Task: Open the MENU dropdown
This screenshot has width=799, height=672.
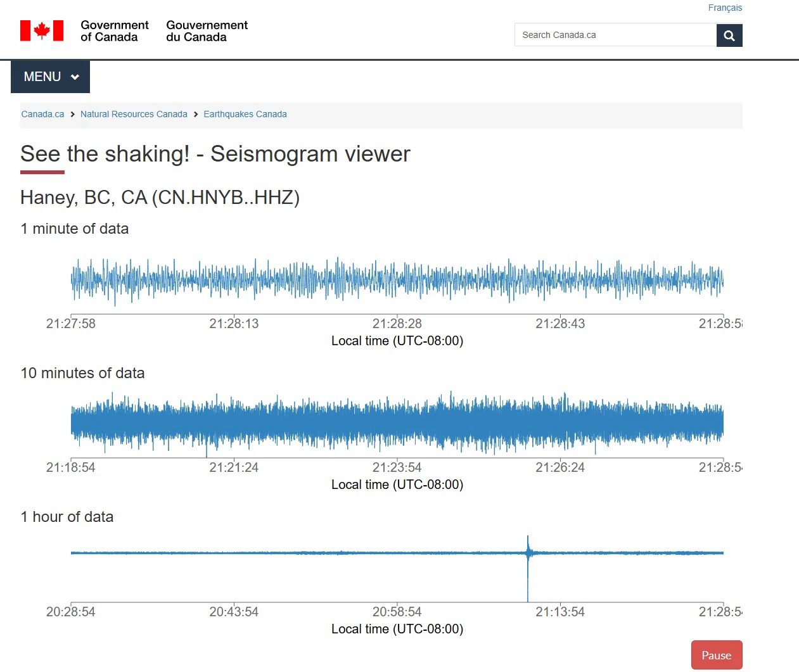Action: pos(51,77)
